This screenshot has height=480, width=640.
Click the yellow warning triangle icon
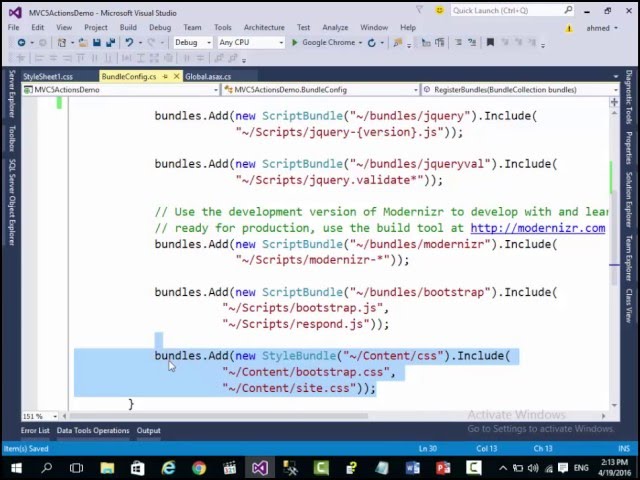click(x=569, y=29)
